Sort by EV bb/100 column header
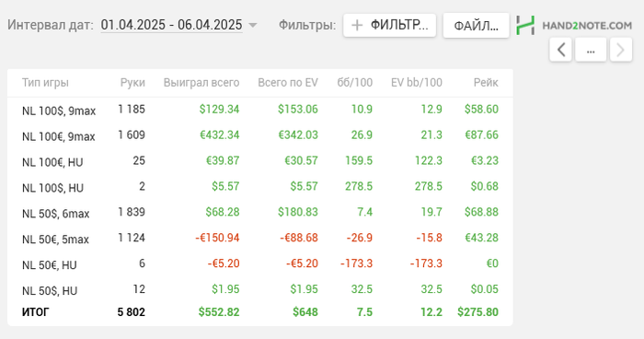The height and width of the screenshot is (339, 644). click(x=417, y=83)
